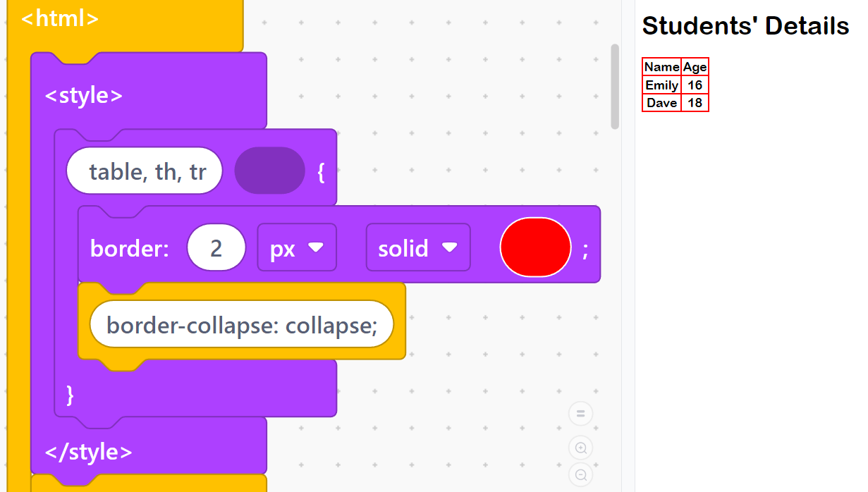
Task: Click the border: property label
Action: (130, 248)
